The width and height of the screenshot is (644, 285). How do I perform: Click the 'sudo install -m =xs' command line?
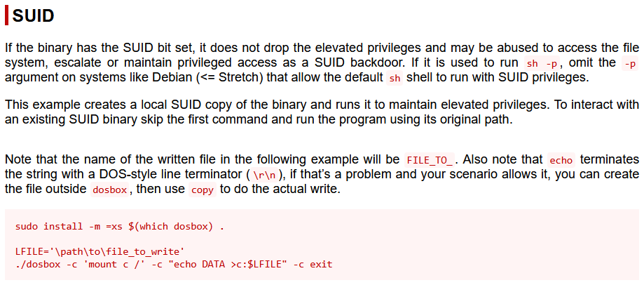click(x=120, y=227)
